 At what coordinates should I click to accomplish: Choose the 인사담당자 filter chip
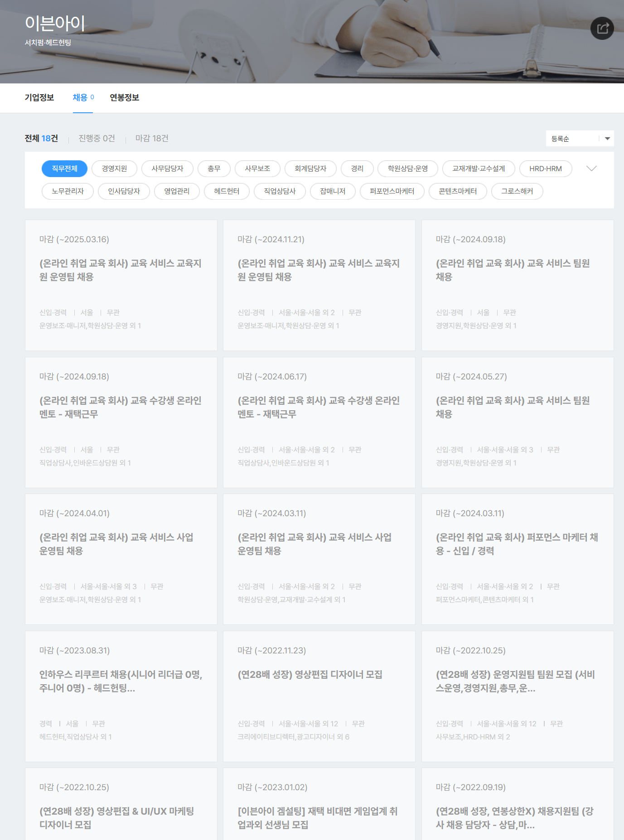click(124, 191)
